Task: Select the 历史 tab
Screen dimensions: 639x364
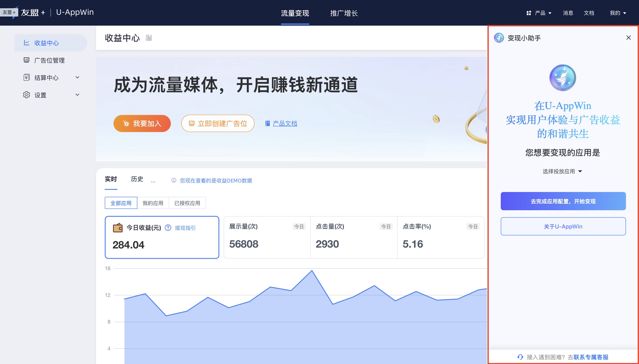Action: tap(137, 179)
